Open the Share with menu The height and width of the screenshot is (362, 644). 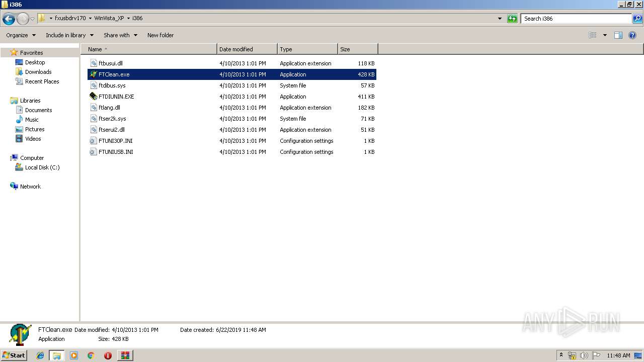[x=120, y=35]
